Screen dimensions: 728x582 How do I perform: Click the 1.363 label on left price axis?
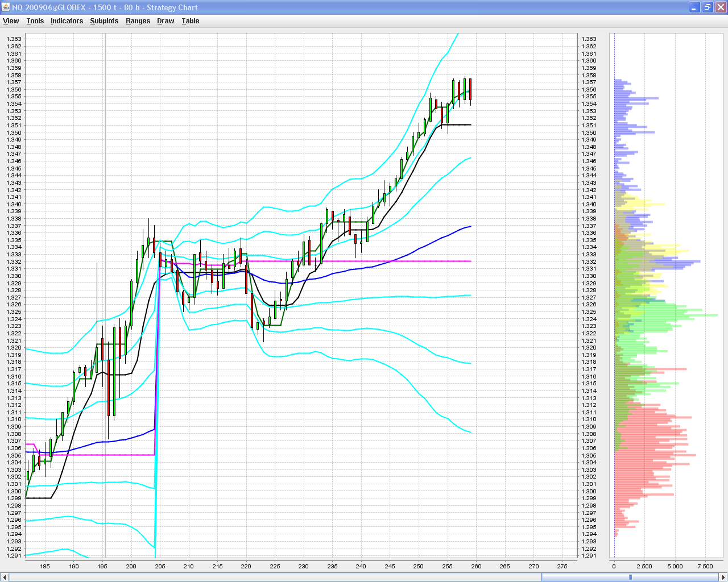point(14,39)
